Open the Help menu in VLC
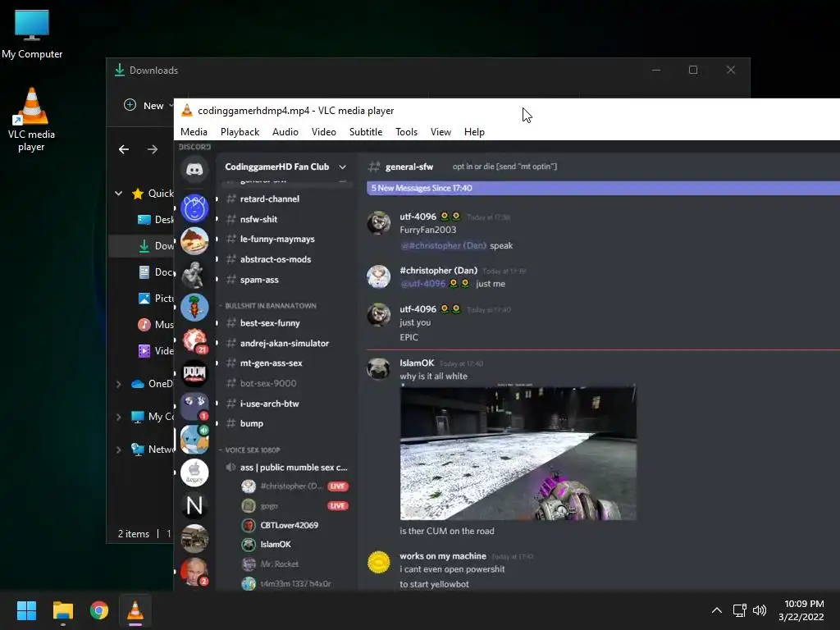The width and height of the screenshot is (840, 630). tap(474, 132)
